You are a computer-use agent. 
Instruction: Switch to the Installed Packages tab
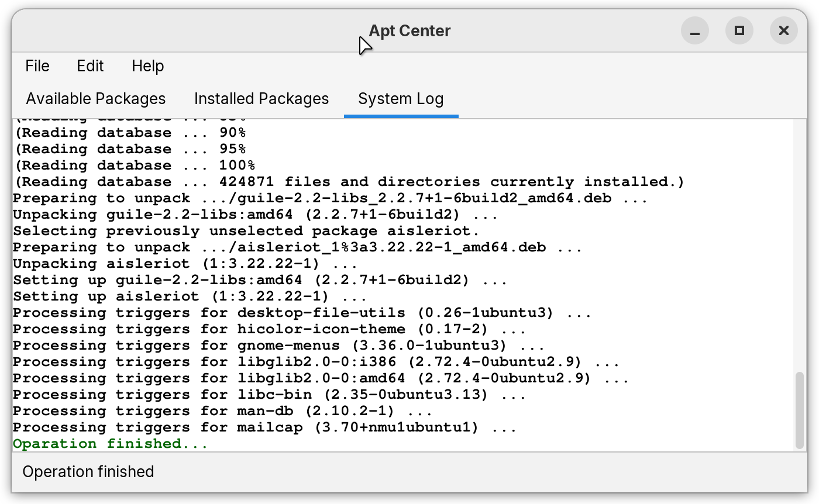[261, 98]
